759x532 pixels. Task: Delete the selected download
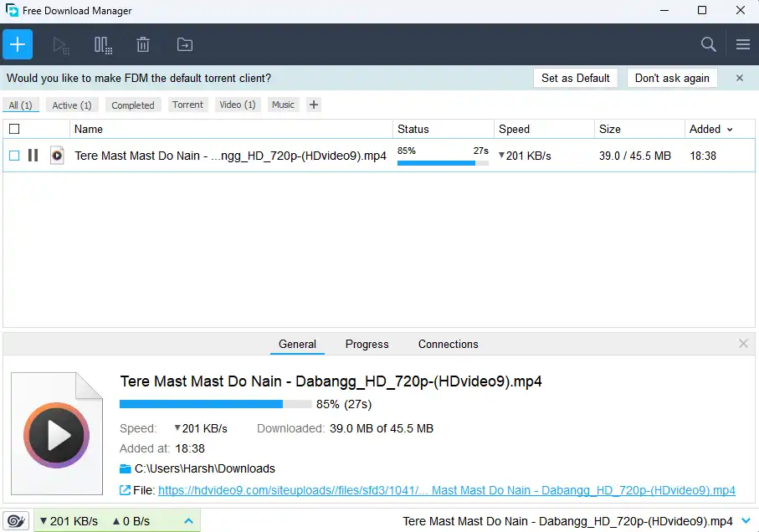point(142,44)
